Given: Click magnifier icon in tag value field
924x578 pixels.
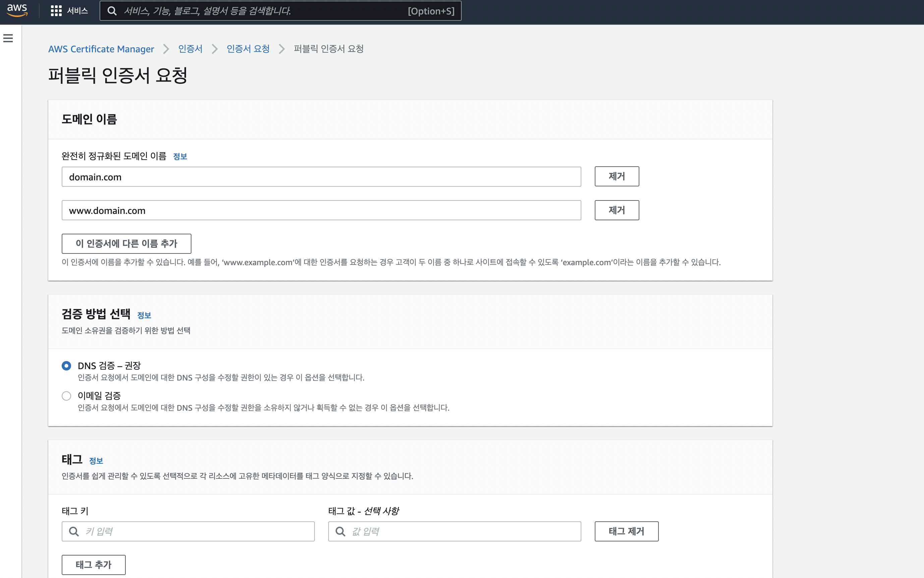Looking at the screenshot, I should coord(340,531).
